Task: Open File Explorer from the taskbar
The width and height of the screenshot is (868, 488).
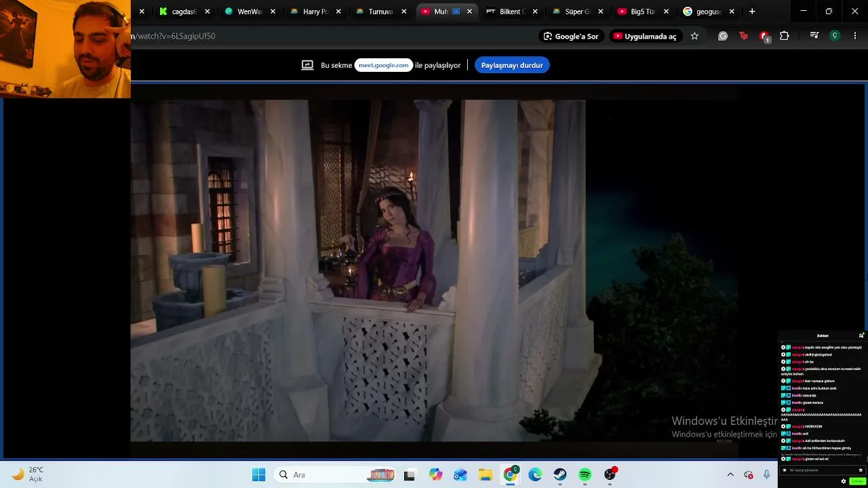Action: click(x=486, y=475)
